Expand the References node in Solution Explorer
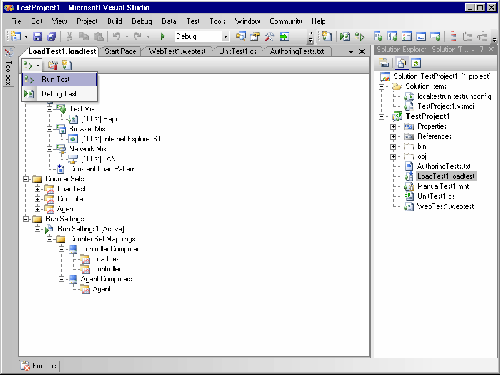Screen dimensions: 500x375 pyautogui.click(x=393, y=137)
